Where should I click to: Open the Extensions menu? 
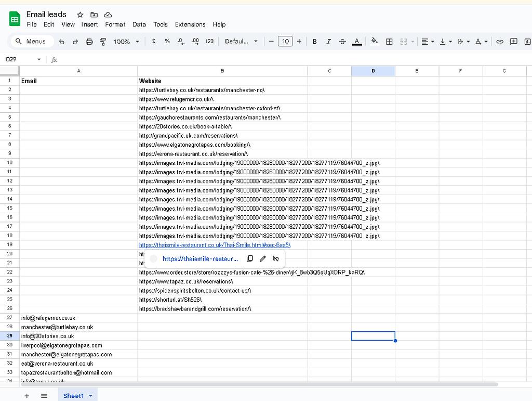pos(190,24)
